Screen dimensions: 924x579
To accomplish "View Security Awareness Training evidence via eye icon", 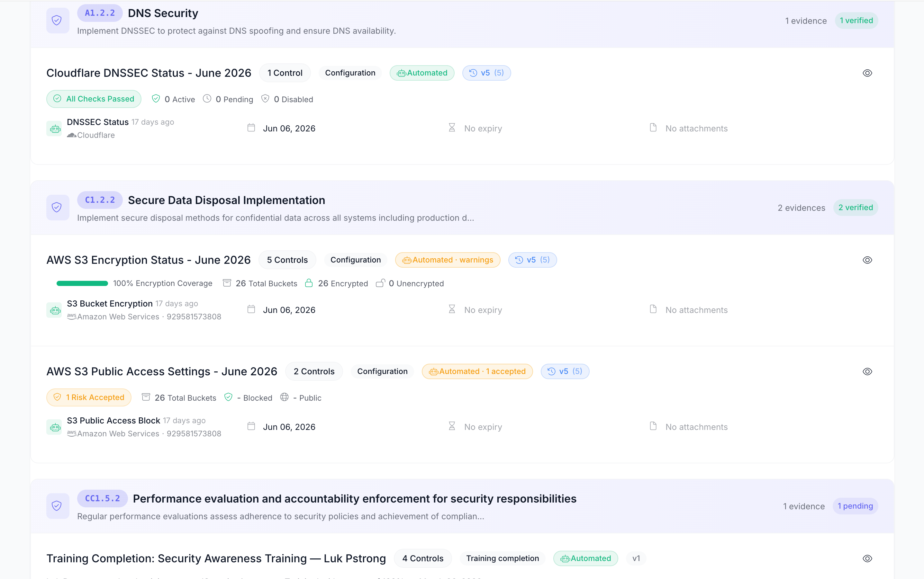I will click(867, 559).
